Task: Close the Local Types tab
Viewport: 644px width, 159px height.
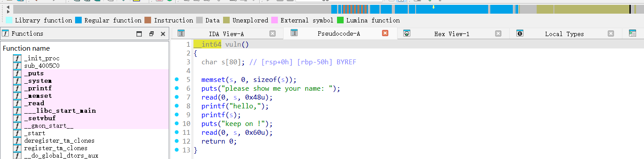Action: point(611,33)
